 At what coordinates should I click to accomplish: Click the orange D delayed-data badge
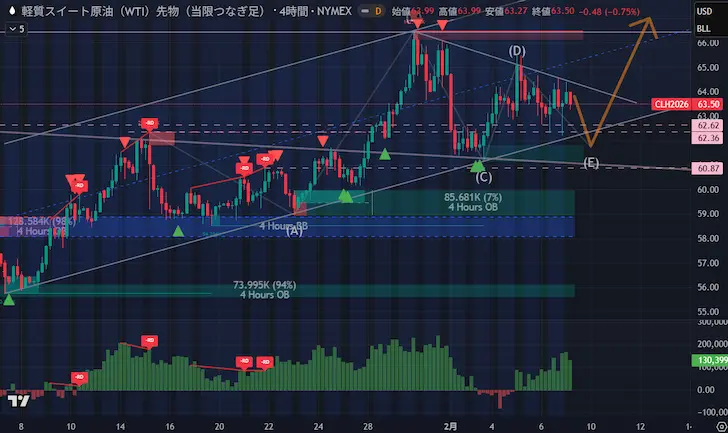pos(379,11)
